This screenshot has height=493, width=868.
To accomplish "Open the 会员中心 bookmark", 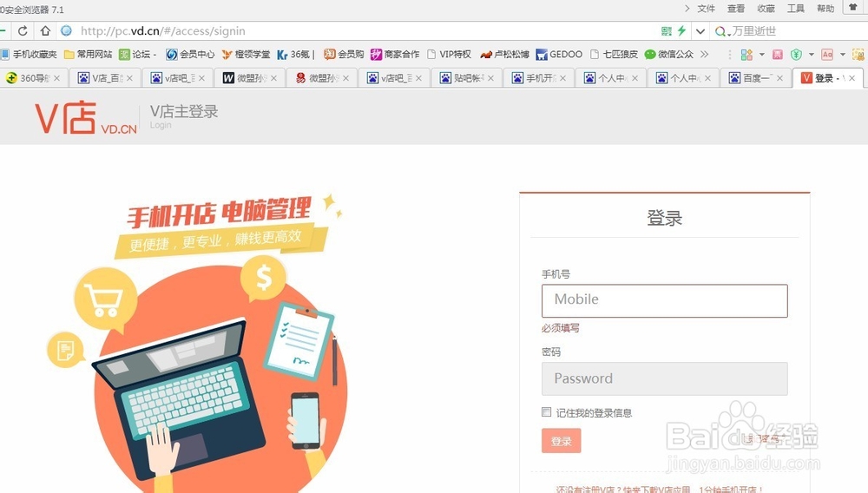I will pos(190,54).
